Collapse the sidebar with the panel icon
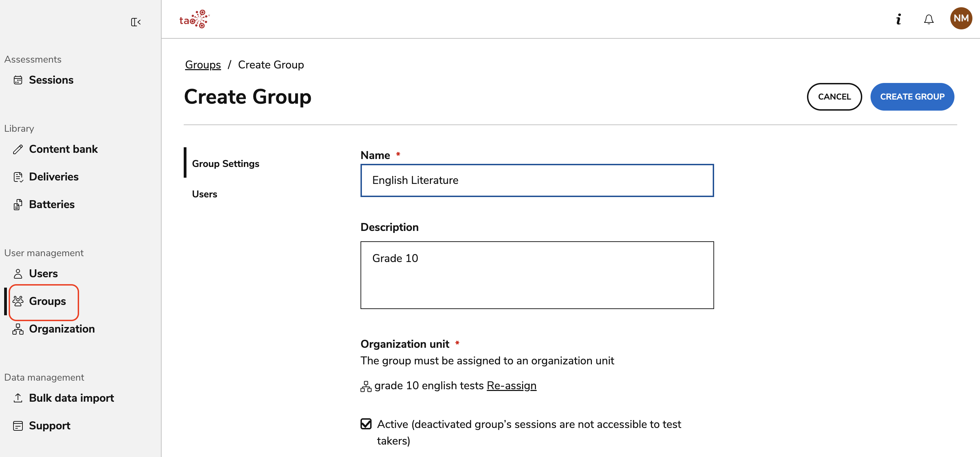Screen dimensions: 980x457 point(136,22)
